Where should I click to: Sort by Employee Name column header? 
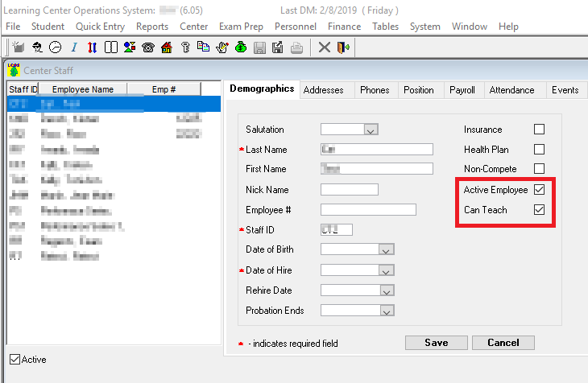(x=83, y=89)
